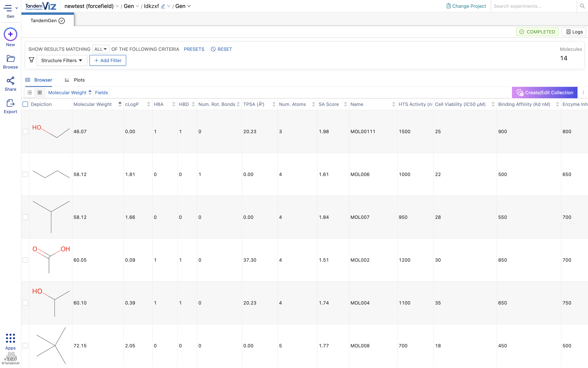Open the three-dot more options menu
This screenshot has width=588, height=368.
click(583, 92)
